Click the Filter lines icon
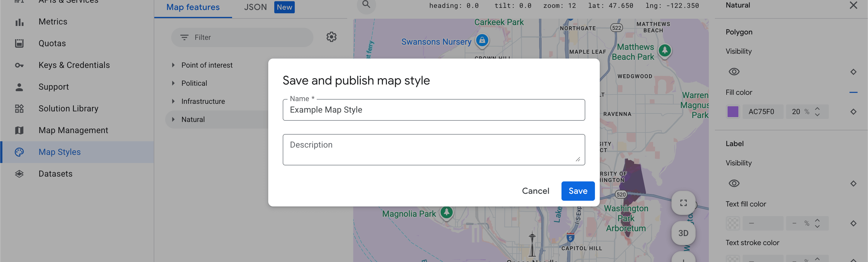The height and width of the screenshot is (262, 868). (x=184, y=37)
